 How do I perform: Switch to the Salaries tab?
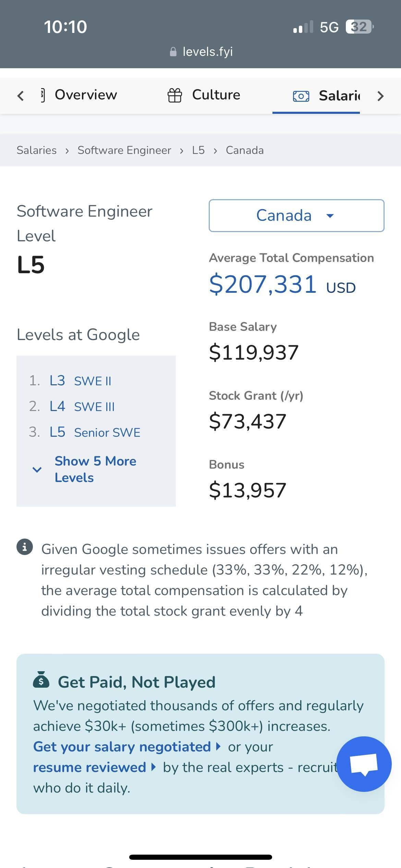click(340, 96)
